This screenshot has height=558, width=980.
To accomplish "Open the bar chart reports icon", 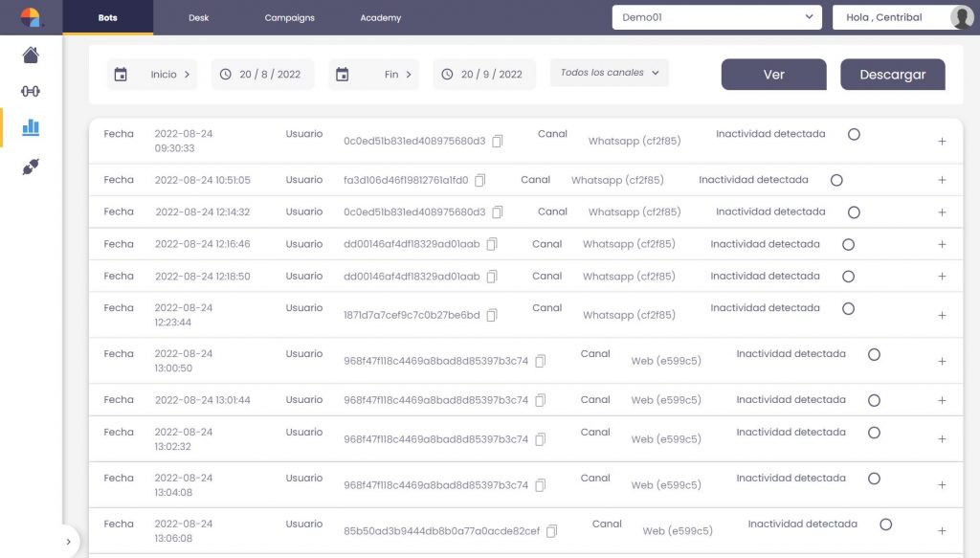I will point(31,127).
